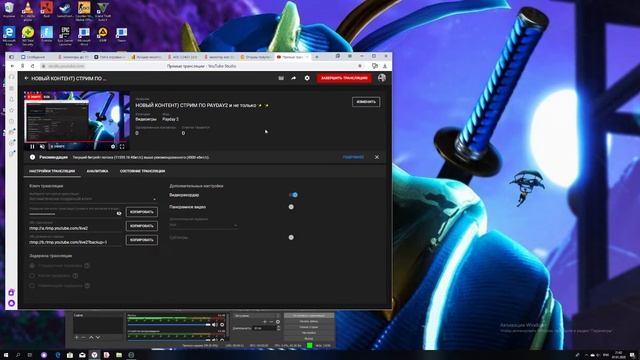Mute the first OBS mixer channel
The width and height of the screenshot is (640, 360).
click(x=215, y=325)
